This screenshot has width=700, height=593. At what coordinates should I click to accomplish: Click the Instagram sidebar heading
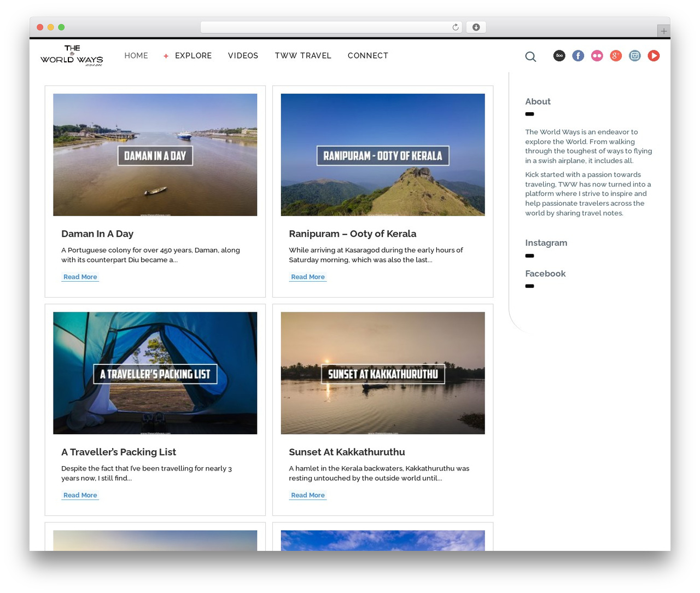click(546, 243)
